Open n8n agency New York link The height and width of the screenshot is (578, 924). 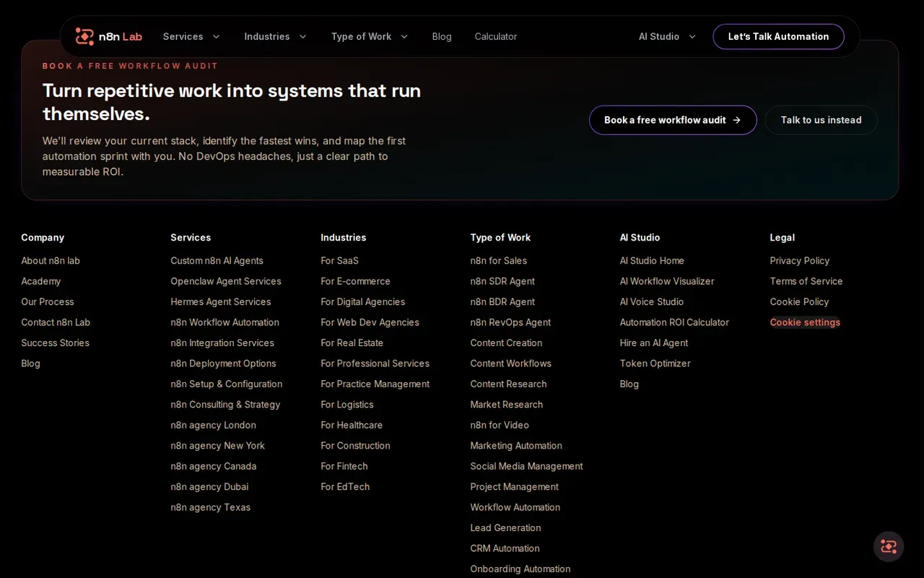tap(217, 446)
